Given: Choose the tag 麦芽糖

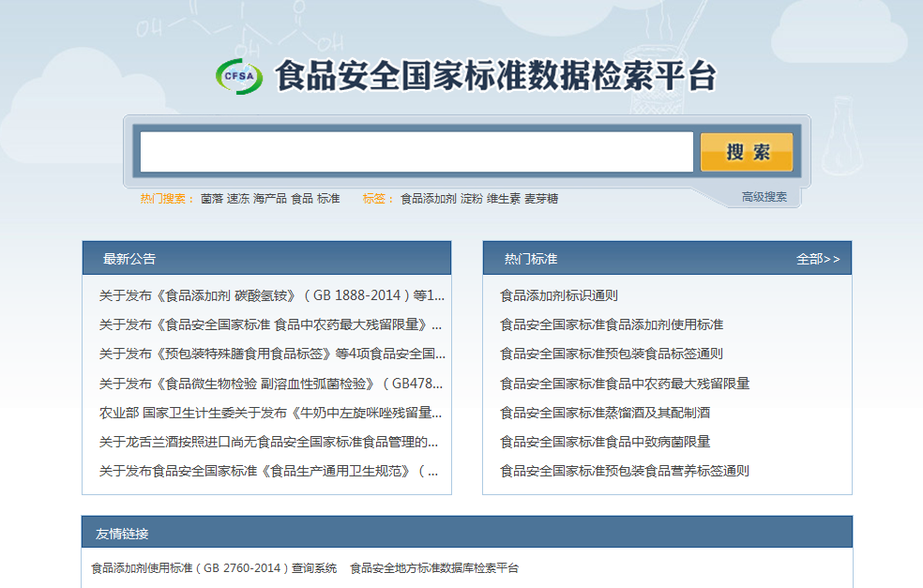Looking at the screenshot, I should click(541, 199).
